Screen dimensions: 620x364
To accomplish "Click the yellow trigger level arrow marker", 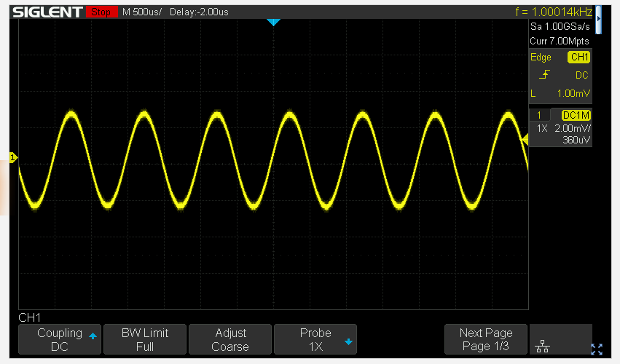I will [523, 138].
